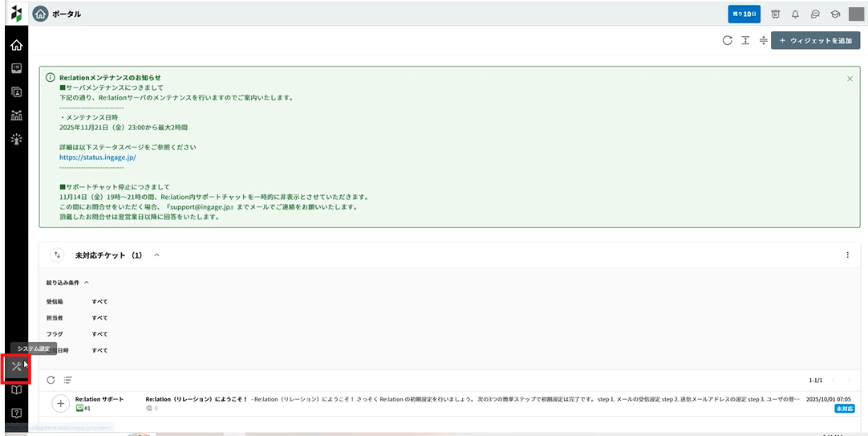Click the lightbulb icon in sidebar
The image size is (868, 436).
tap(17, 139)
